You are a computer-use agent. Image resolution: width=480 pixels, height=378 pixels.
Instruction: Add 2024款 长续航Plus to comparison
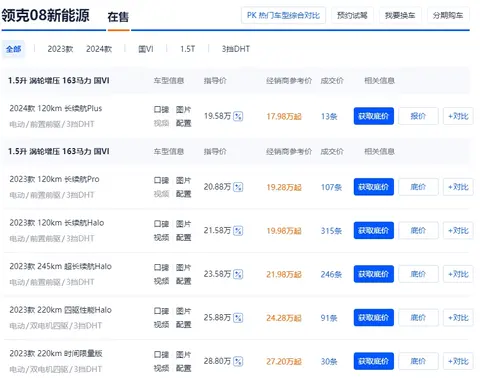coord(458,116)
